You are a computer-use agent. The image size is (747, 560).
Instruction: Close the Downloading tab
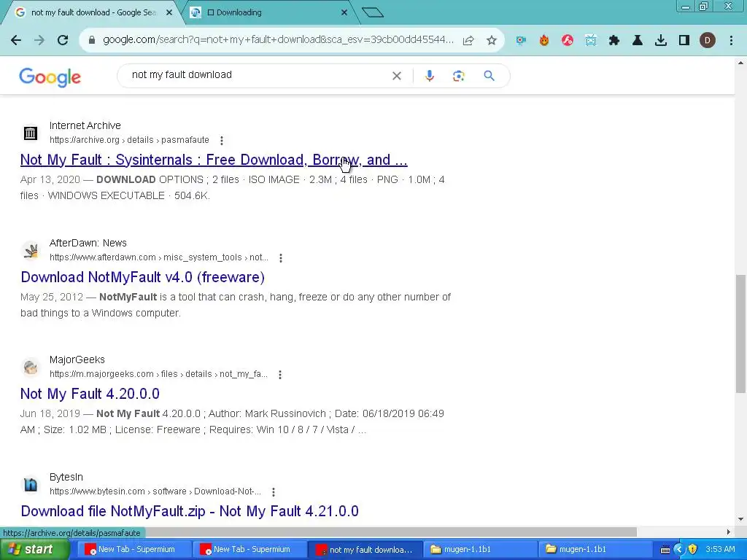point(344,12)
